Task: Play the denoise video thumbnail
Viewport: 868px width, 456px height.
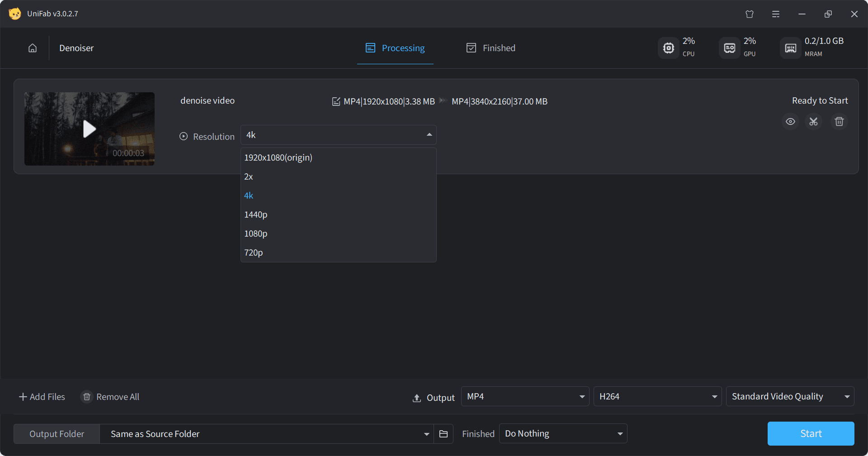Action: pos(90,129)
